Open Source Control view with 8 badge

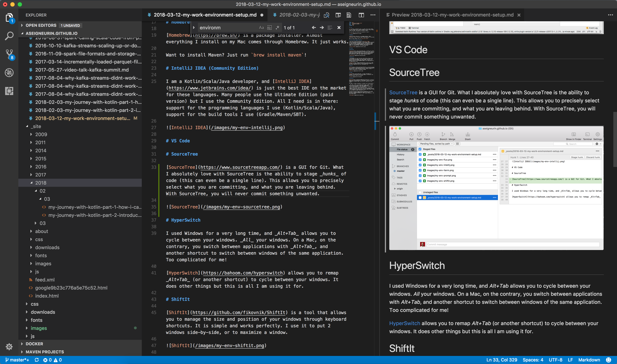[x=9, y=54]
